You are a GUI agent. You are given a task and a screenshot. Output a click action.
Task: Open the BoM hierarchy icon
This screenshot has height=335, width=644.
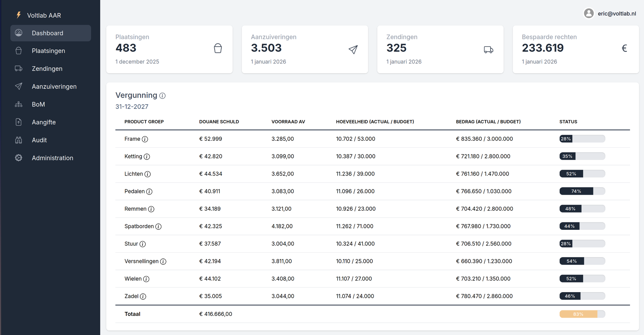[x=18, y=104]
